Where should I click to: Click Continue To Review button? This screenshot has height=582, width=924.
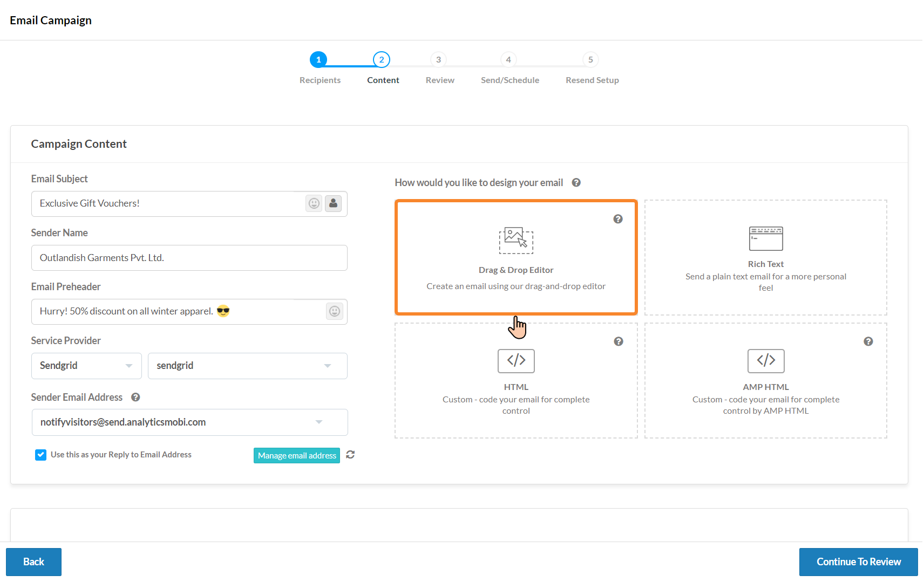click(858, 562)
